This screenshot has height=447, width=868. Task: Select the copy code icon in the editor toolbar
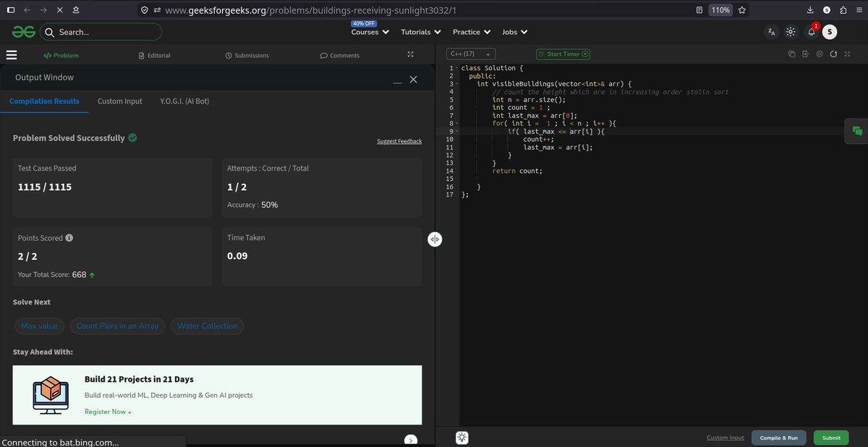pos(790,54)
